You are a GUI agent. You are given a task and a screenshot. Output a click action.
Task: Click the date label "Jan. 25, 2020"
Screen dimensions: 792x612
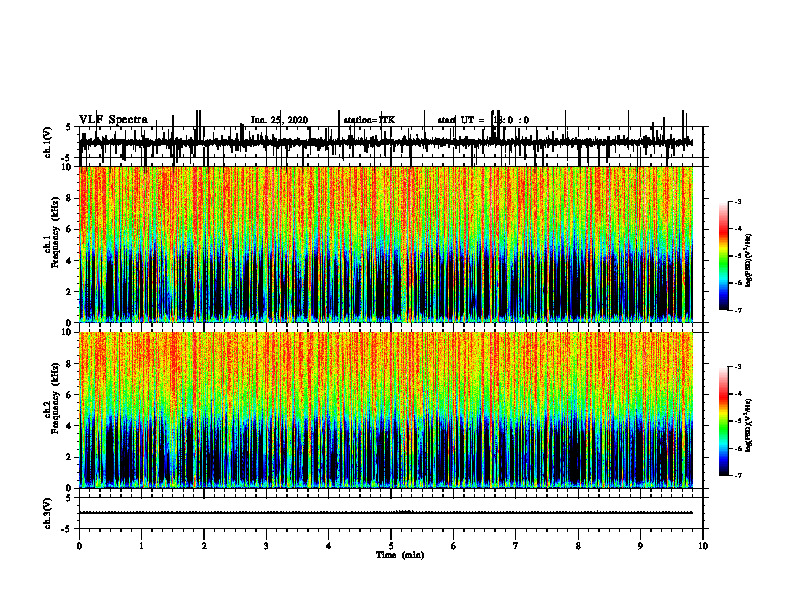(x=279, y=120)
